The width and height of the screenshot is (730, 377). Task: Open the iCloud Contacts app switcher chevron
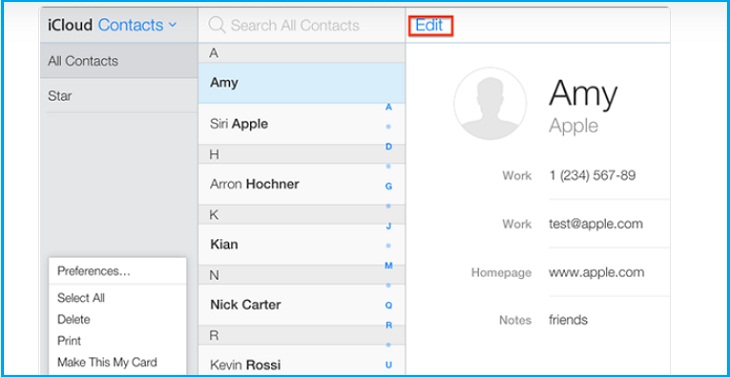tap(173, 25)
